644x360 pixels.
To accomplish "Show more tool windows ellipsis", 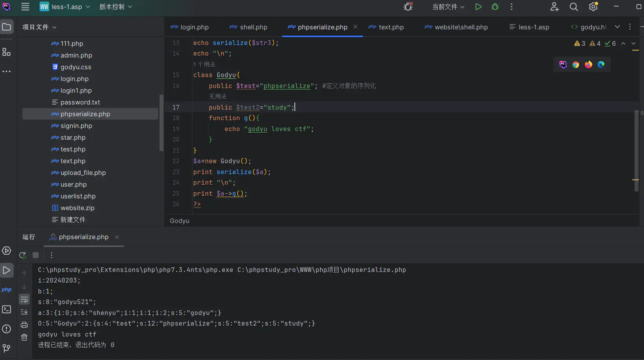I will click(7, 72).
